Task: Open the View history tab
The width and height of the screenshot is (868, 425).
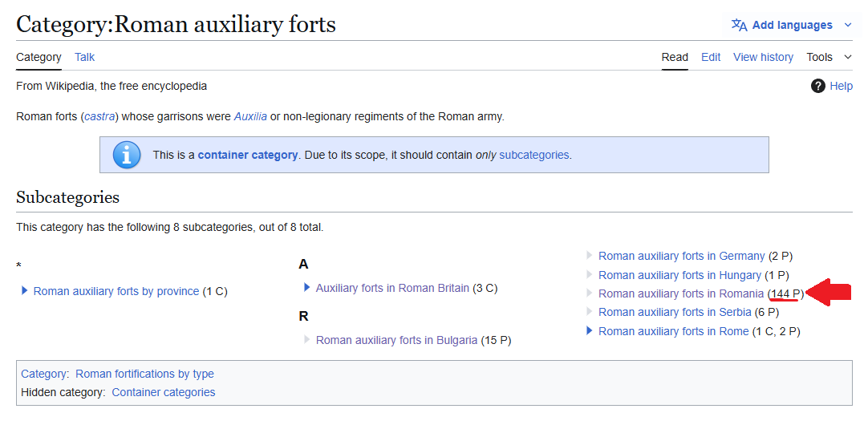Action: tap(763, 57)
